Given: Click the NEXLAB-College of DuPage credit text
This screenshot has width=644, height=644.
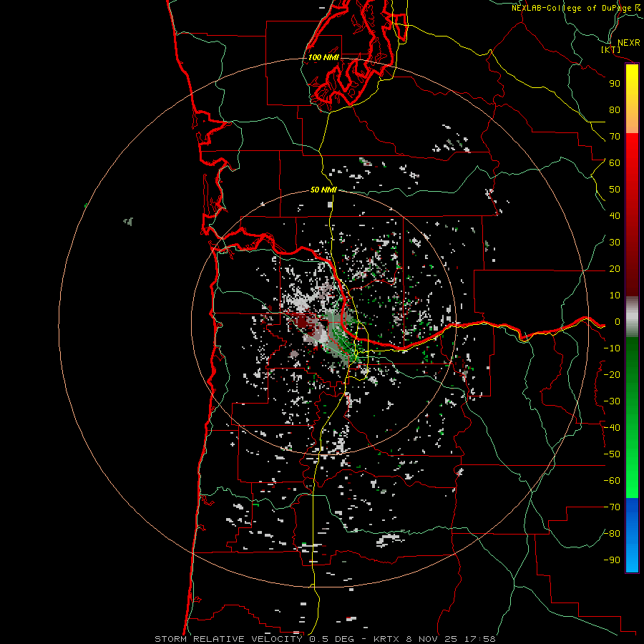Looking at the screenshot, I should pyautogui.click(x=572, y=8).
